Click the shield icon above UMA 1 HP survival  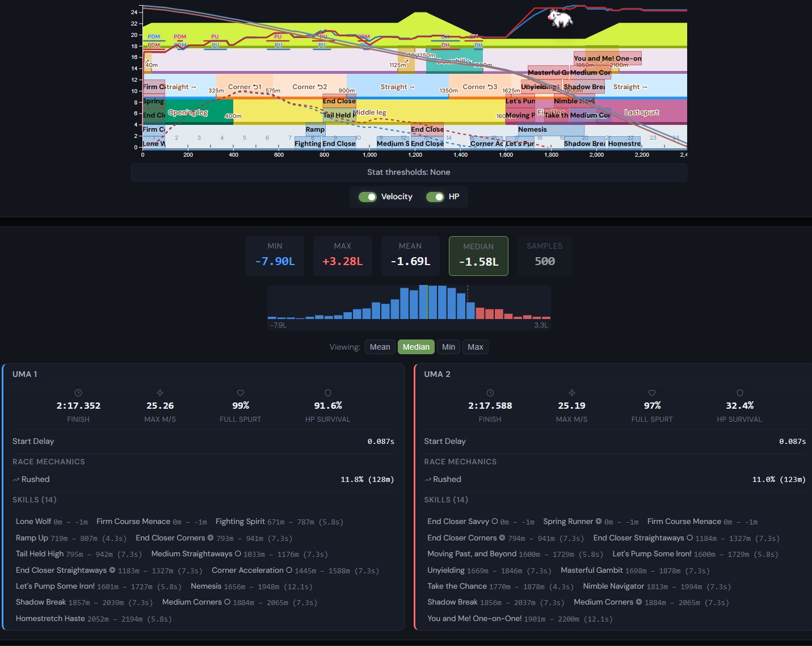328,393
